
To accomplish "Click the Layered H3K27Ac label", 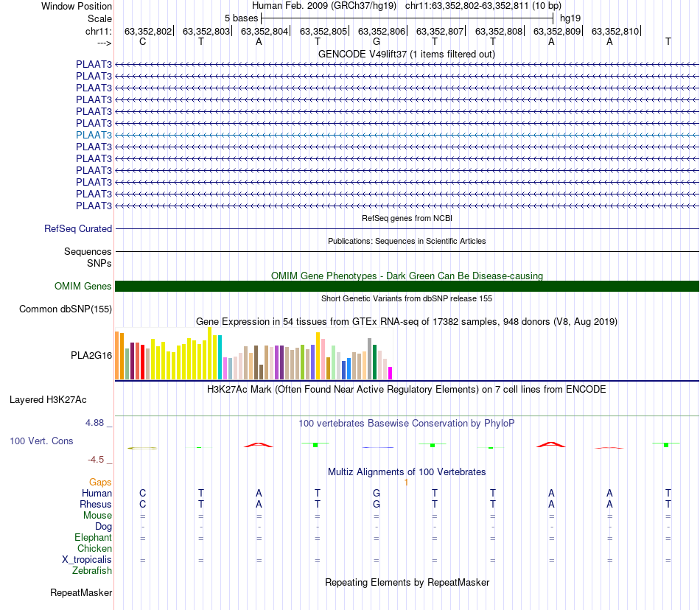I will [x=48, y=399].
